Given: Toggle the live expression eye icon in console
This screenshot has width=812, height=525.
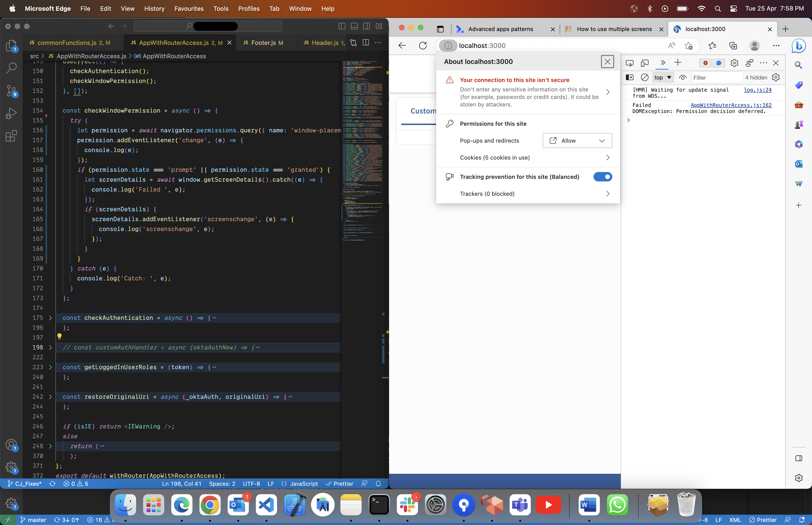Looking at the screenshot, I should click(x=683, y=77).
